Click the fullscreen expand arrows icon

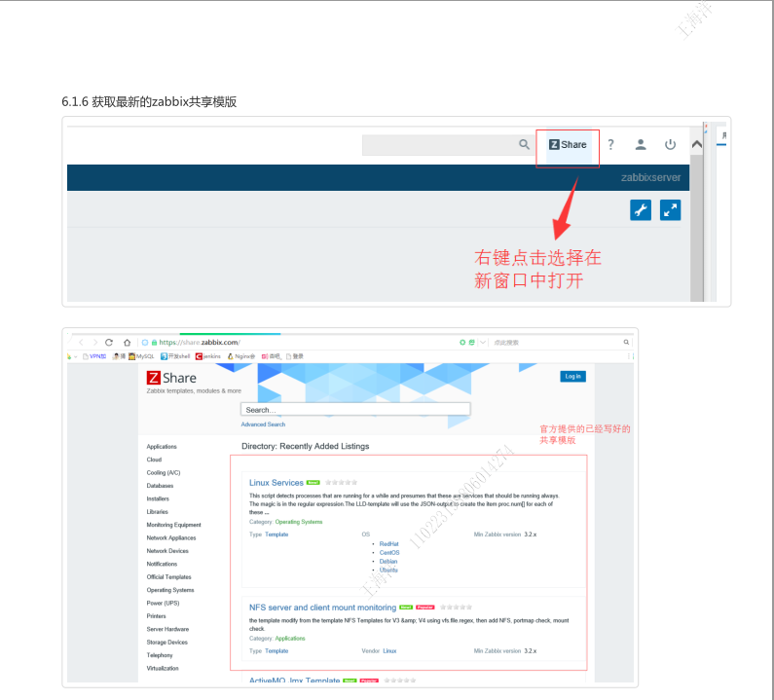click(x=671, y=210)
